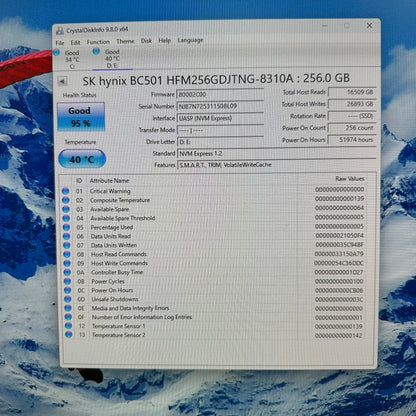Click the raw value 0000000000142
This screenshot has height=416, width=416.
339,335
